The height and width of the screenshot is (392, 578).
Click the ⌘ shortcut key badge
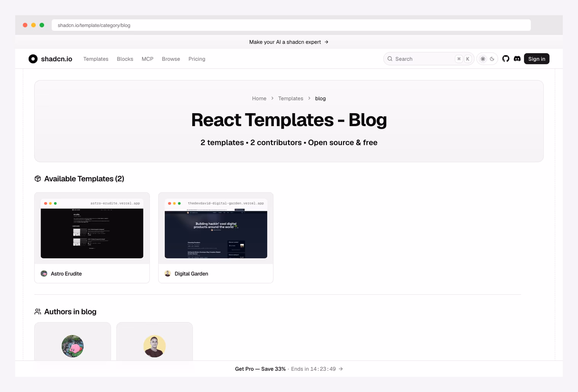tap(459, 59)
